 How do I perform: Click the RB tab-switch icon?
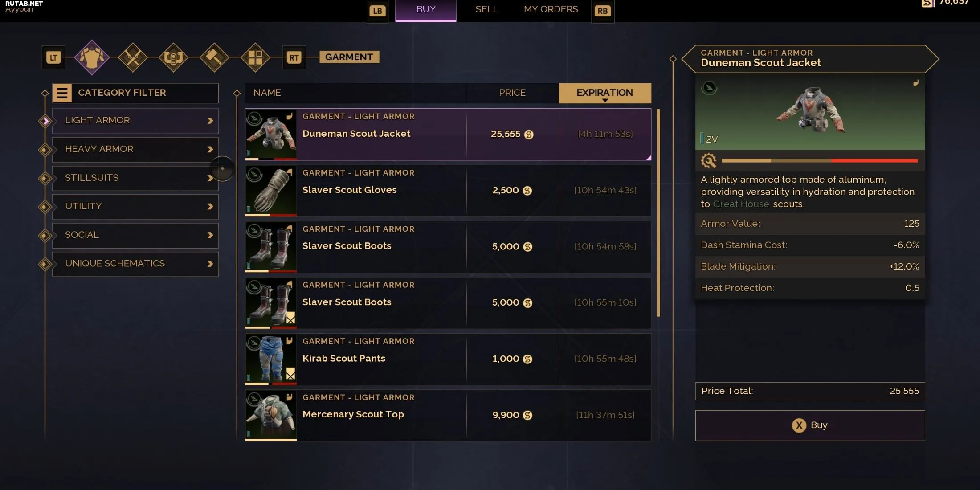pos(603,11)
